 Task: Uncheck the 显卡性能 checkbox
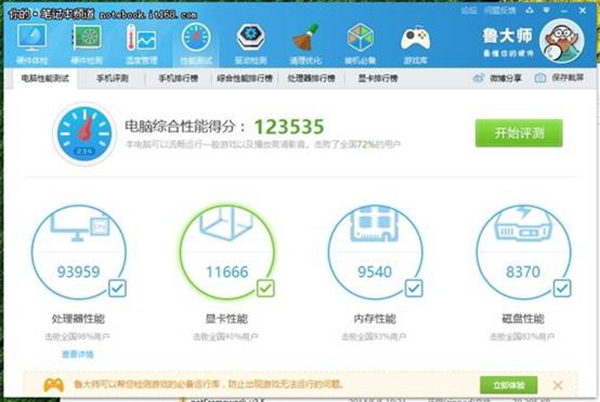(265, 288)
